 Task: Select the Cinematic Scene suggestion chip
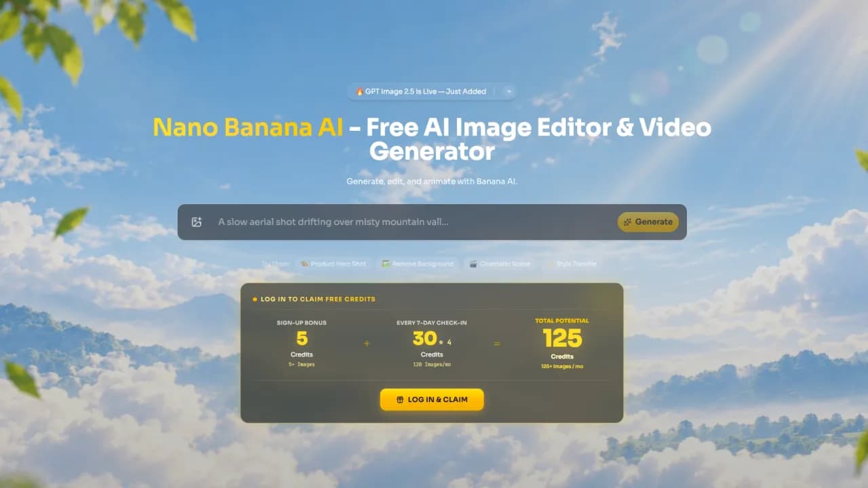point(500,264)
